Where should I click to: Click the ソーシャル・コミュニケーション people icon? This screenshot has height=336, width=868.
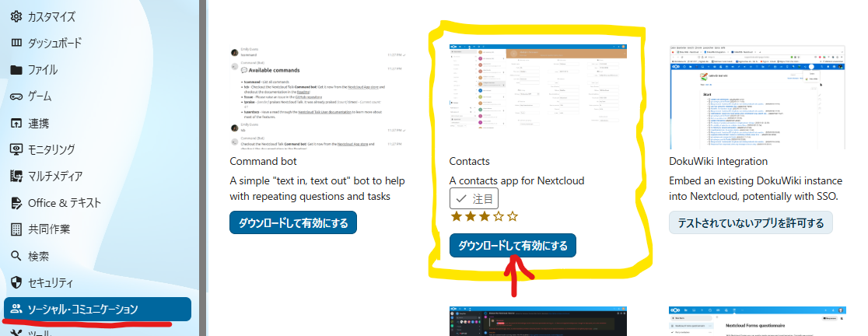point(16,309)
